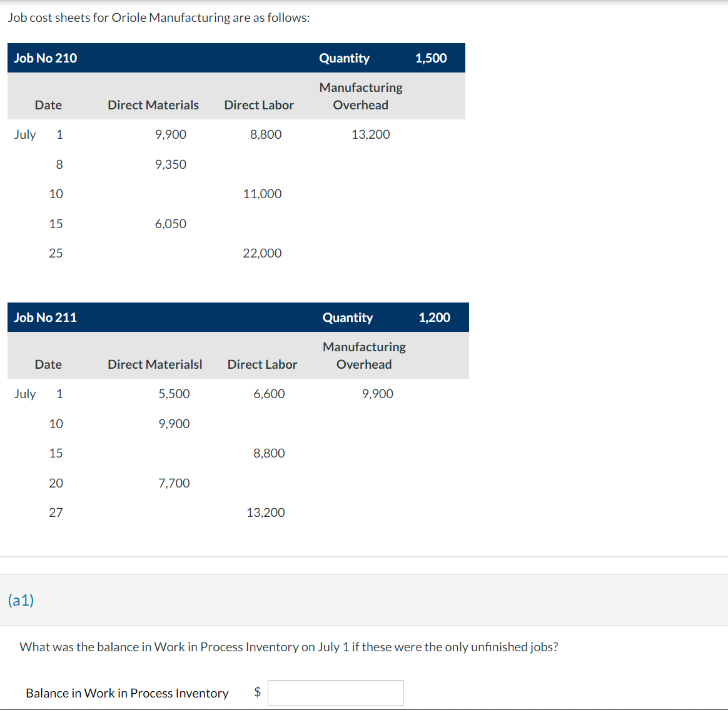This screenshot has width=728, height=710.
Task: Click the 8,800 direct labor value on July 15 Job 211
Action: [270, 453]
